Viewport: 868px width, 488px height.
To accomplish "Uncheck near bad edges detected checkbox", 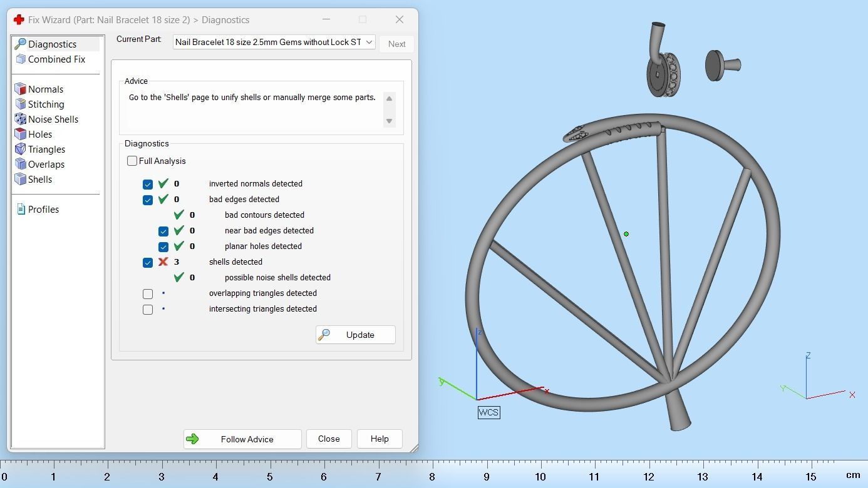I will [x=163, y=231].
